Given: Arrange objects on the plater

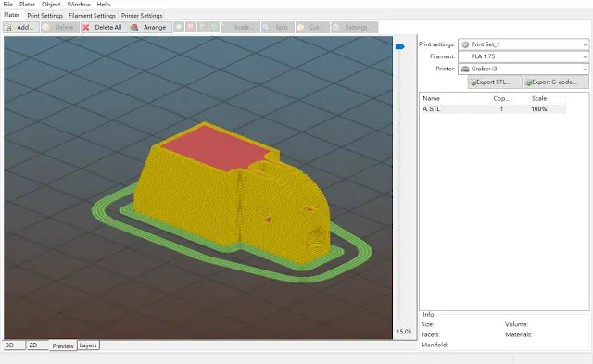Looking at the screenshot, I should pyautogui.click(x=149, y=27).
